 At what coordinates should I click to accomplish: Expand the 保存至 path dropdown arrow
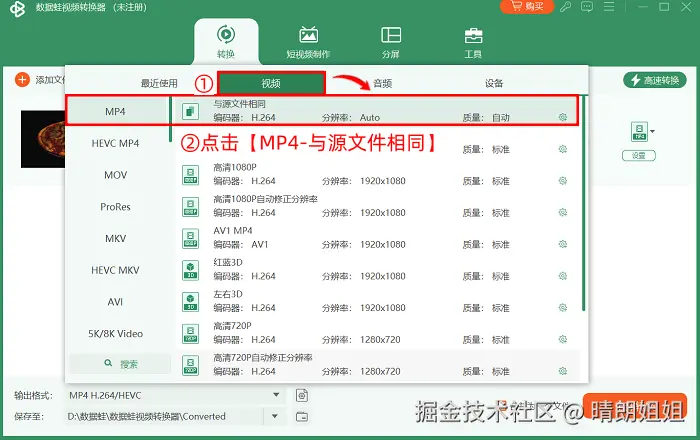[275, 416]
